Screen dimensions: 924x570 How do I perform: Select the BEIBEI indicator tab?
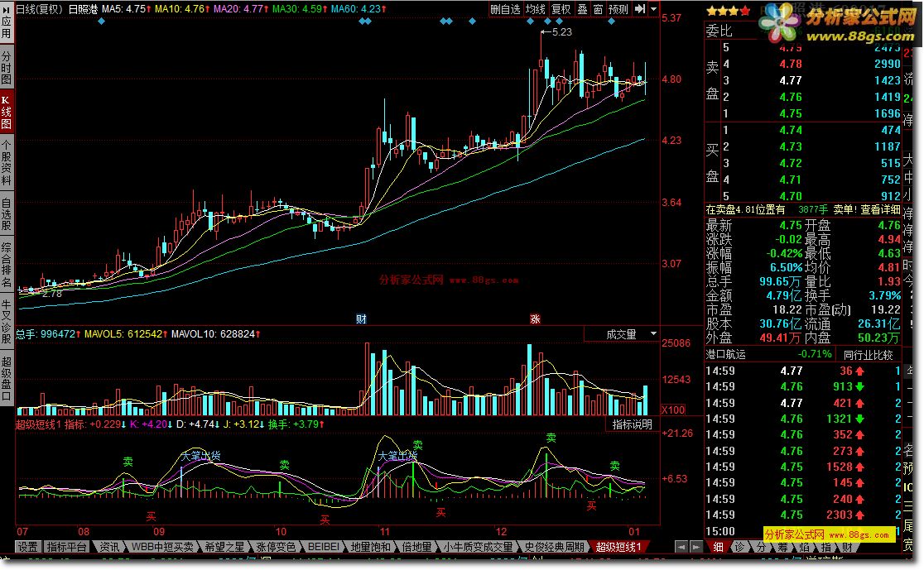324,547
